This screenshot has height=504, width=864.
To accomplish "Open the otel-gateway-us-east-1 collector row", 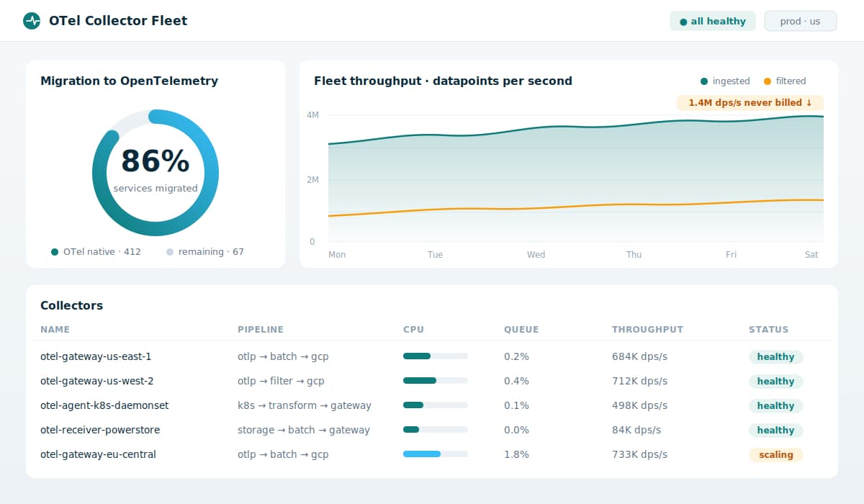I will (432, 356).
